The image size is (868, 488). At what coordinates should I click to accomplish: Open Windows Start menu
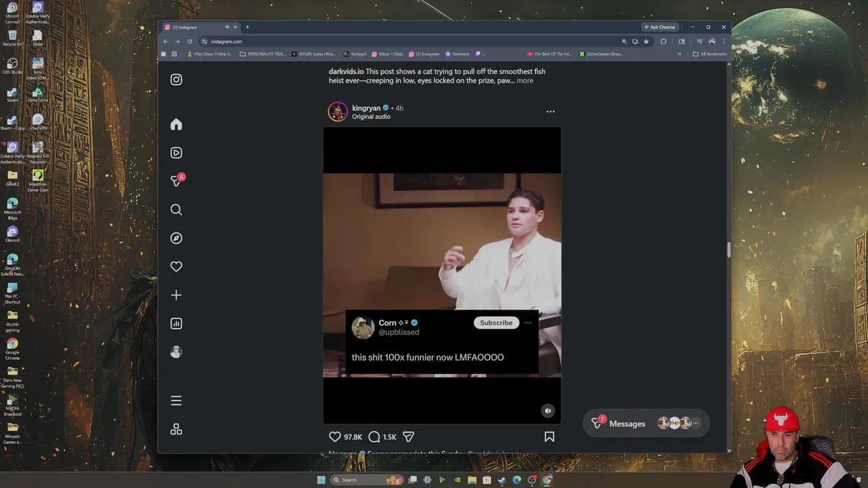[321, 480]
